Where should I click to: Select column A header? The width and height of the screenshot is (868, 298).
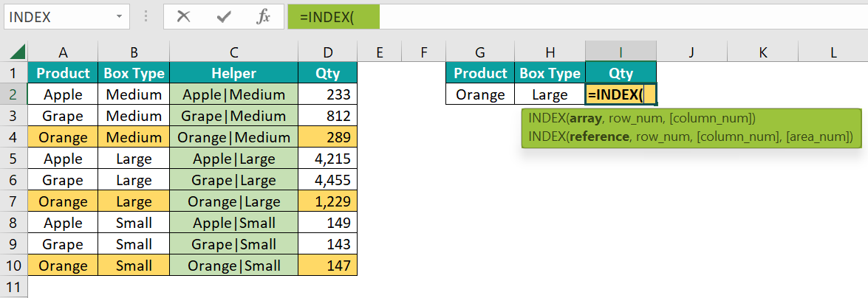coord(63,52)
